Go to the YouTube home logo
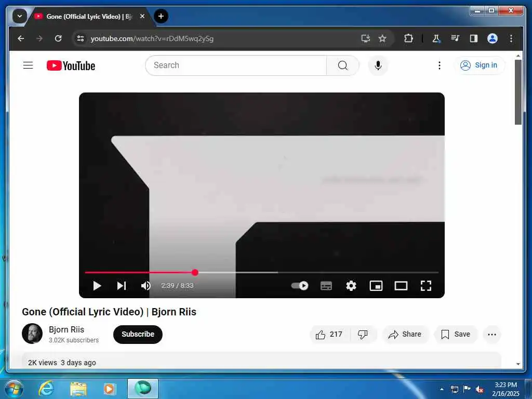This screenshot has height=399, width=532. [71, 65]
